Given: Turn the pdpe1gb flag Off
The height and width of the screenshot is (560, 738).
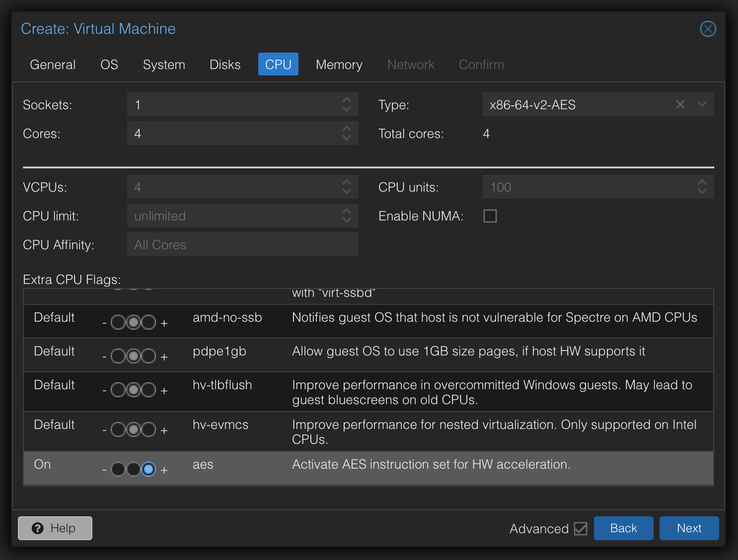Looking at the screenshot, I should coord(118,356).
